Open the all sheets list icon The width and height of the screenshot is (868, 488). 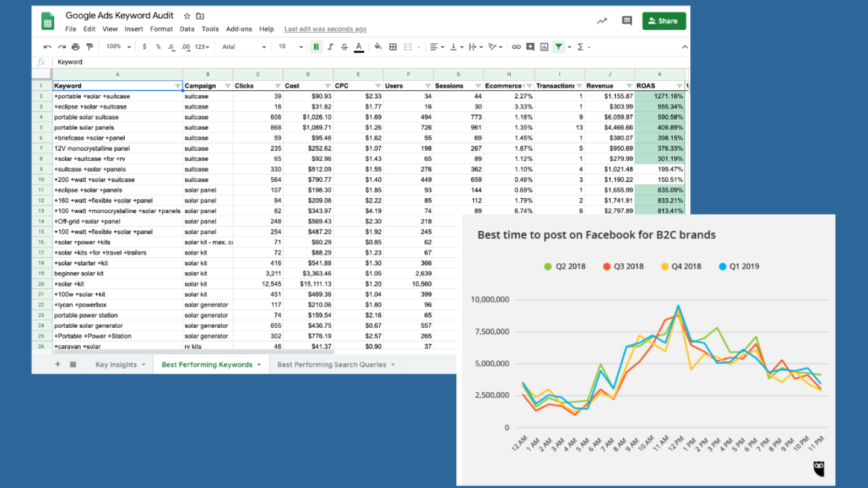(x=73, y=364)
